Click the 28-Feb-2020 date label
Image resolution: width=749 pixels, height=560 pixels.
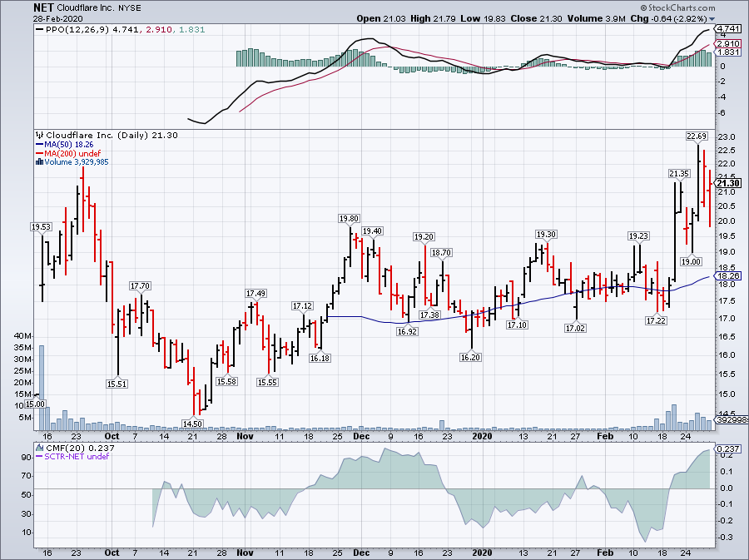pos(57,19)
